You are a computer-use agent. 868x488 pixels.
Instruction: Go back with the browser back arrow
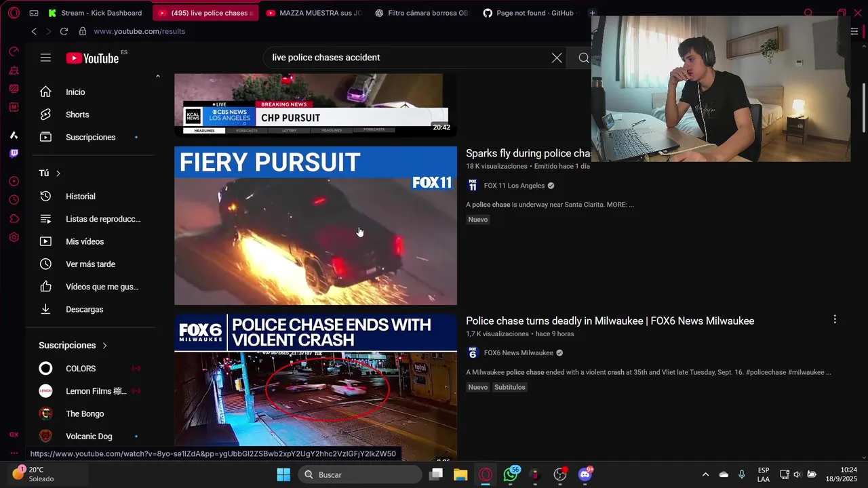click(34, 31)
